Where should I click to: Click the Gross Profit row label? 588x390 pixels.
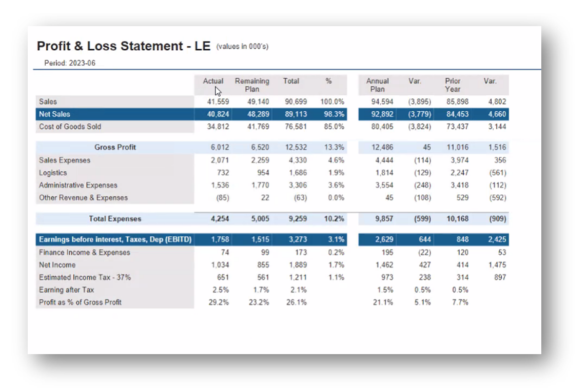115,147
